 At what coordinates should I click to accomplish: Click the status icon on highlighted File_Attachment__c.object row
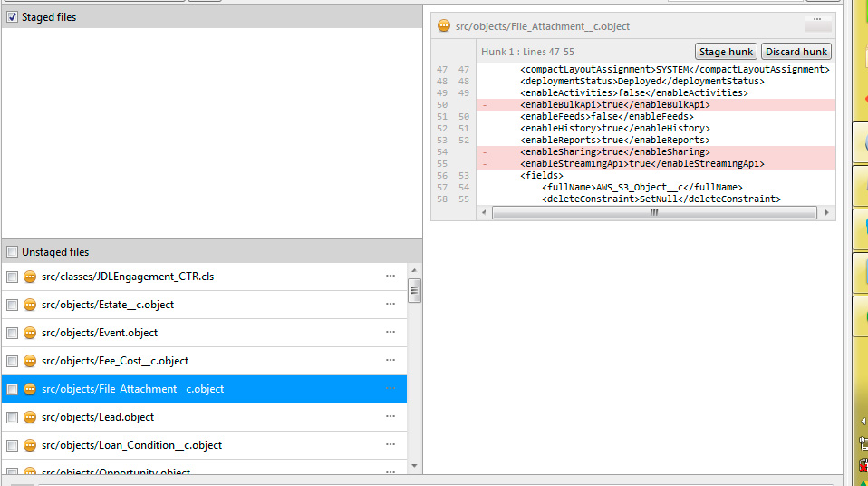click(30, 389)
